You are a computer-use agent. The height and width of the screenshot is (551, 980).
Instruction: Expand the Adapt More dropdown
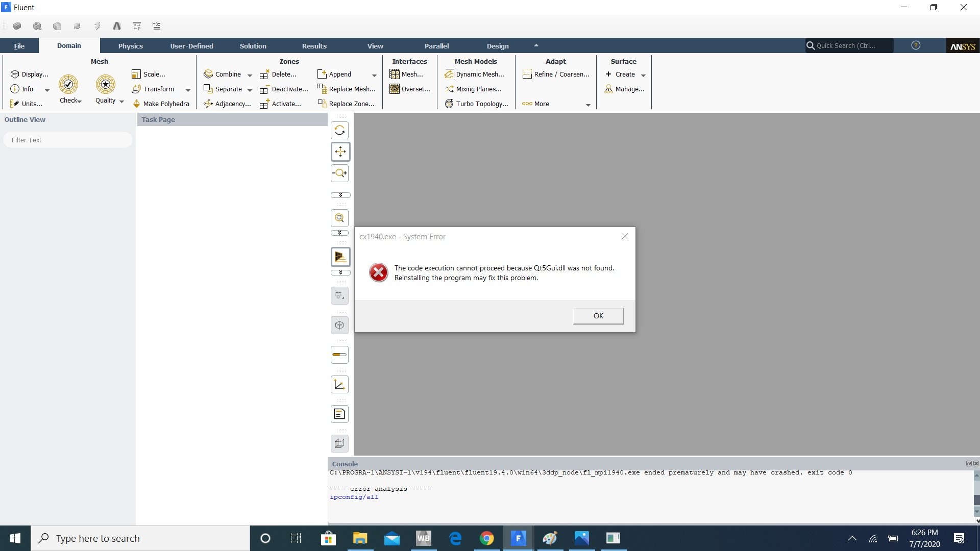[588, 105]
